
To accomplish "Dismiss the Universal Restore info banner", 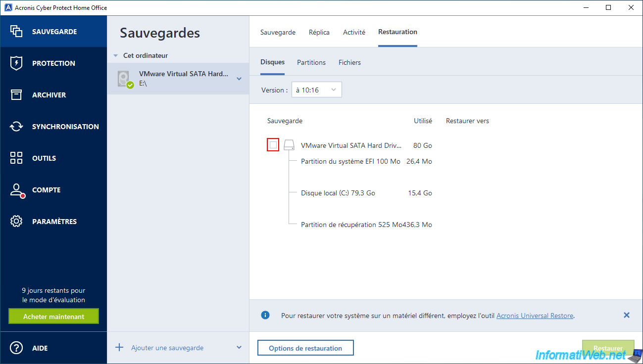I will pos(626,315).
